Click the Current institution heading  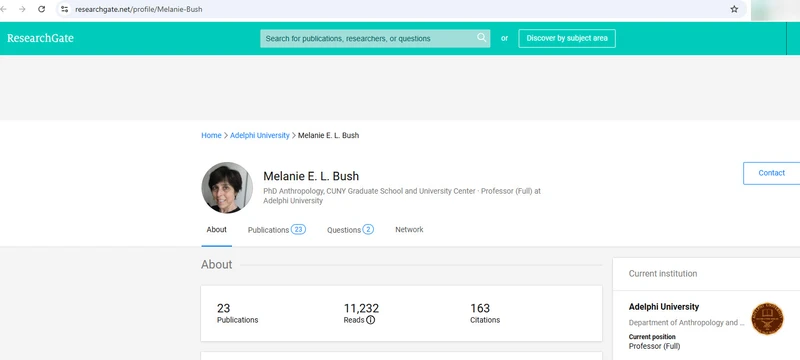pyautogui.click(x=663, y=273)
